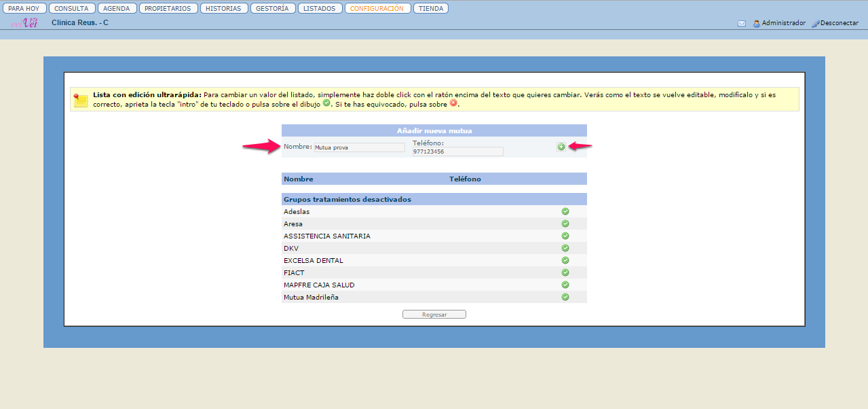Open the TIENDA menu
This screenshot has height=409, width=868.
(x=431, y=9)
